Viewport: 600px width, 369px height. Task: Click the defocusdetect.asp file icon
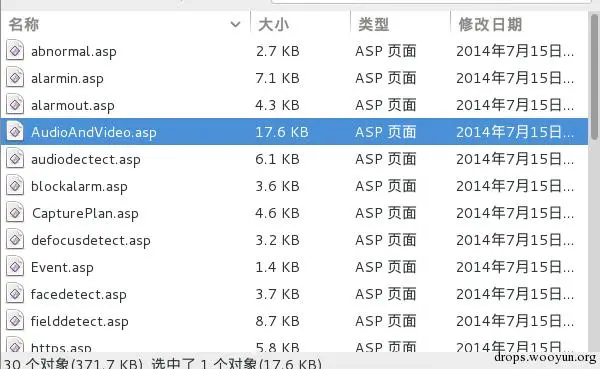pyautogui.click(x=15, y=240)
